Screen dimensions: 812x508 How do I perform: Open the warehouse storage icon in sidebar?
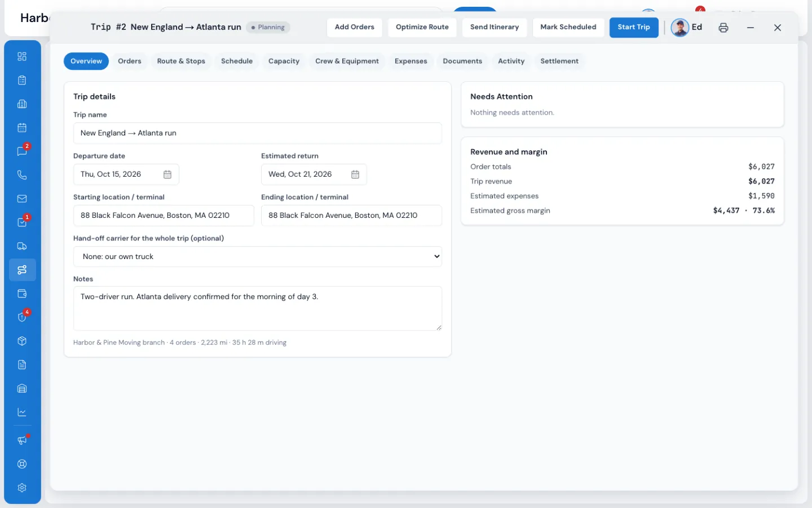[22, 388]
